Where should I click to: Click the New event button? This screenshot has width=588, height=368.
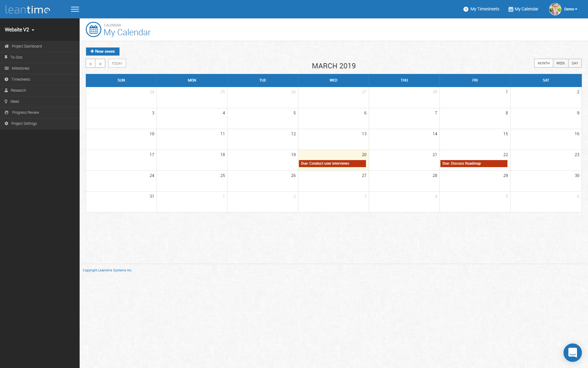[x=103, y=52]
